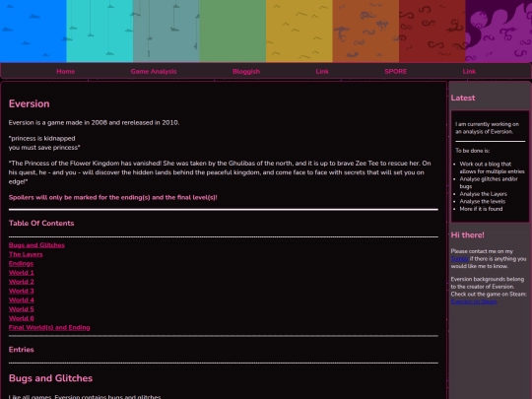
Task: Click the Table Of Contents heading
Action: (41, 224)
